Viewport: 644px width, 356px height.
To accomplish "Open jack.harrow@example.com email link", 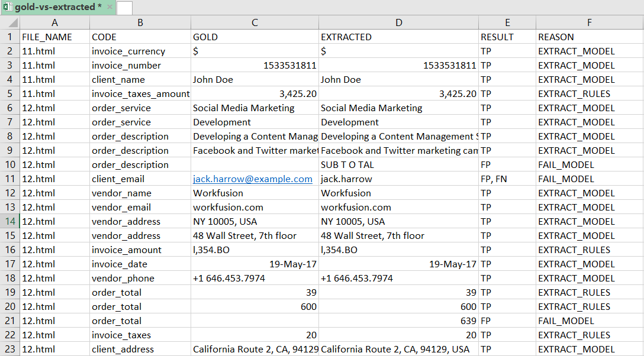I will 253,179.
